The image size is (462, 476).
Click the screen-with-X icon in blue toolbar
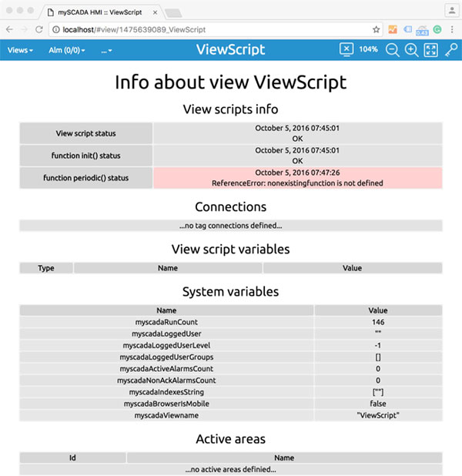pos(346,49)
